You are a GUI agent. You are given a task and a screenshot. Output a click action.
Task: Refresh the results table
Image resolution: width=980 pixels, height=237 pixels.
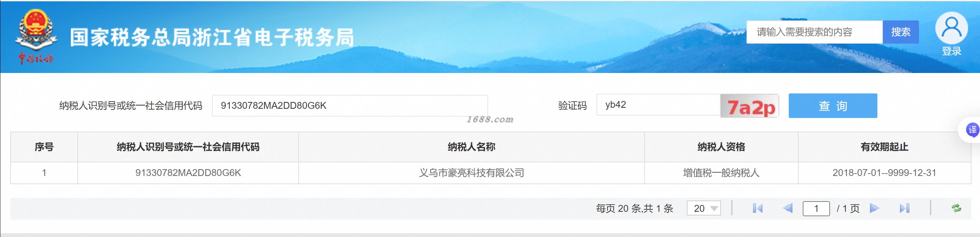[x=956, y=208]
